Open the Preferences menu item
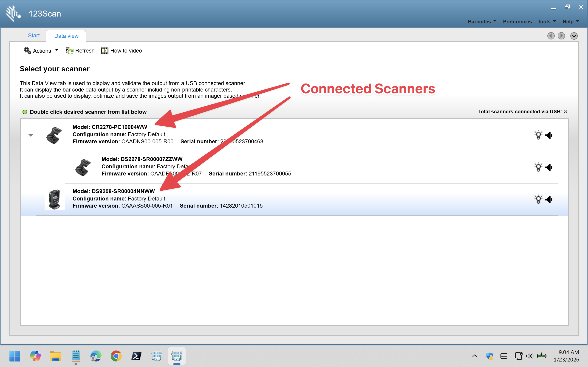The width and height of the screenshot is (588, 367). point(517,22)
